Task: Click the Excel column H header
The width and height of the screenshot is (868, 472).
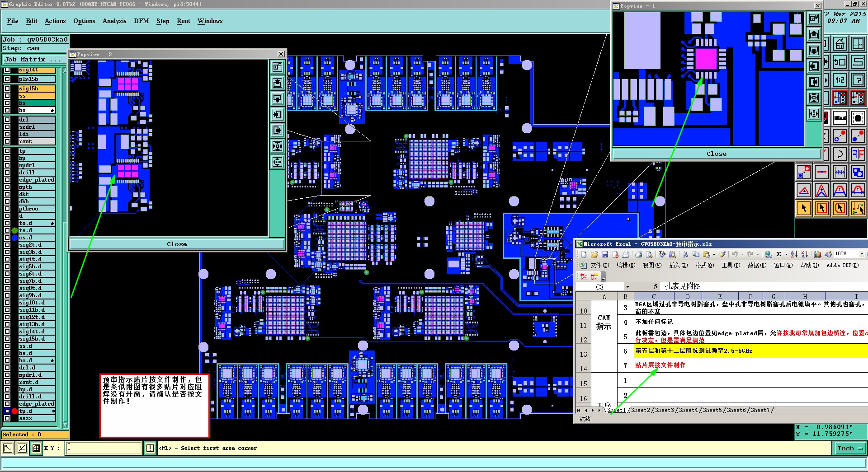Action: point(805,297)
